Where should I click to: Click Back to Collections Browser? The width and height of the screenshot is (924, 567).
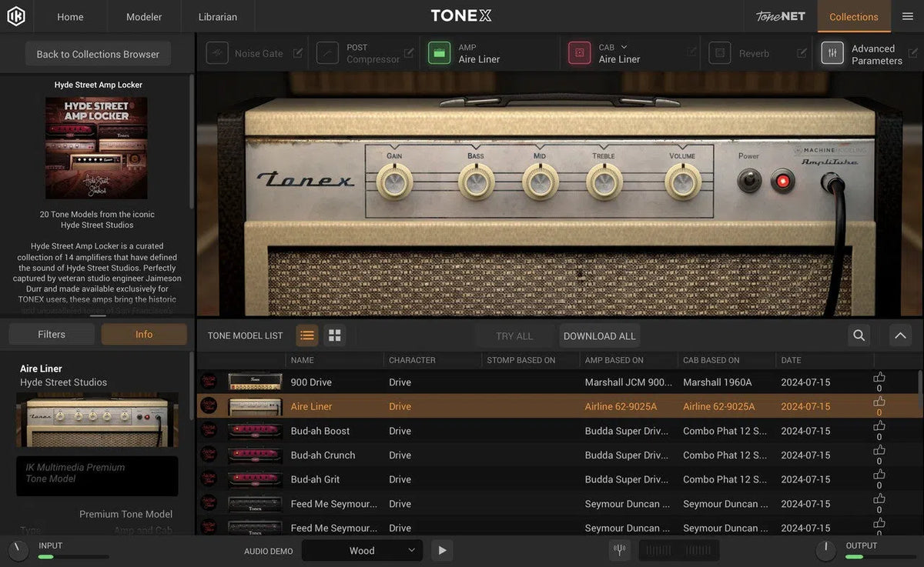coord(97,54)
